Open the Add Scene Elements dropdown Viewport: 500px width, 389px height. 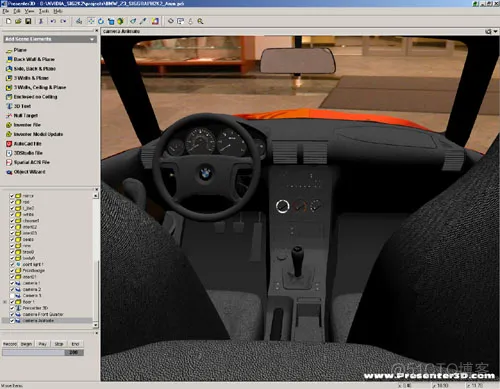pos(92,39)
